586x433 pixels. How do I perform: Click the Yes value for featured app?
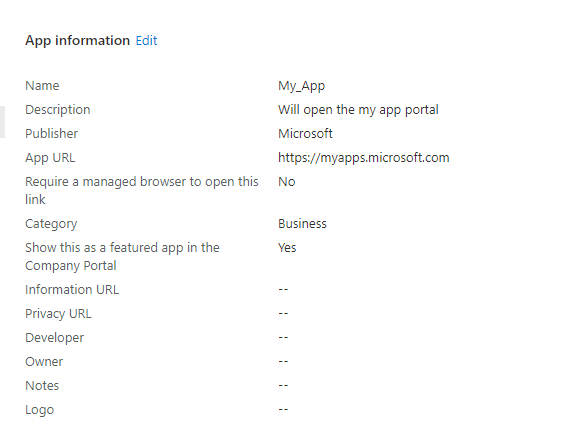click(287, 248)
